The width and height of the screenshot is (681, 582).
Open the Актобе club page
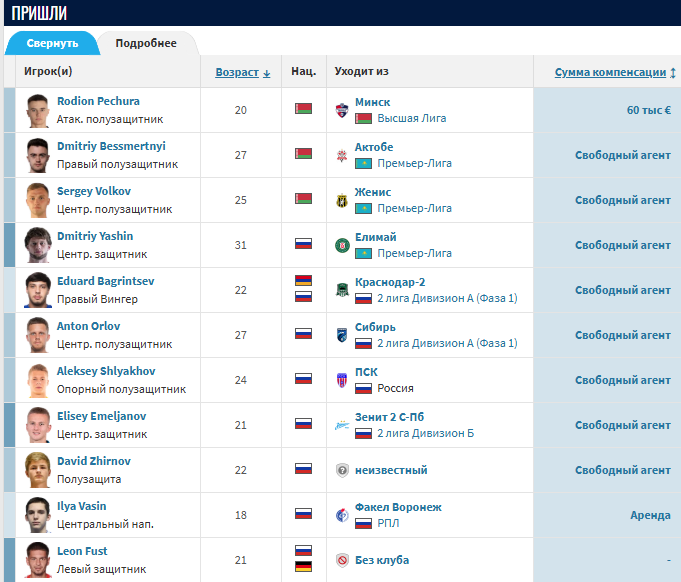click(x=374, y=147)
